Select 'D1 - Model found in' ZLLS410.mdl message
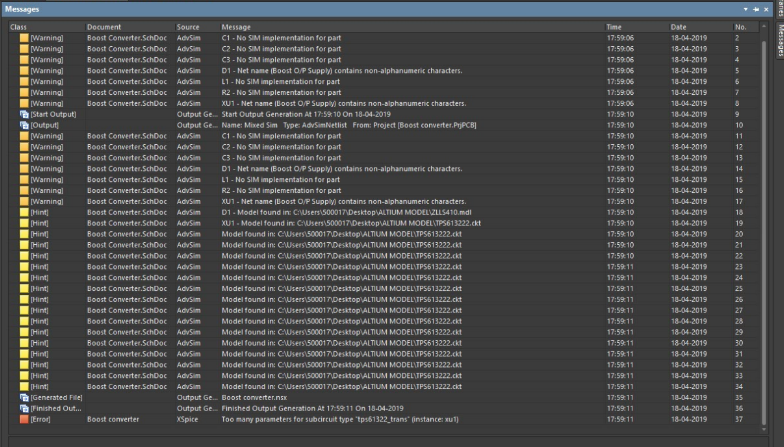 point(346,212)
